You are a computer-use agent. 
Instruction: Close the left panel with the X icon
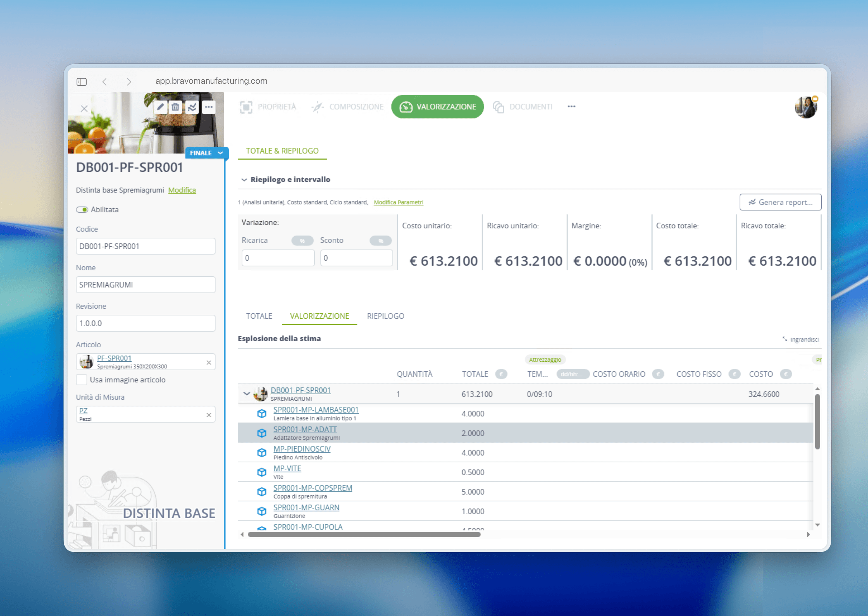pos(84,109)
